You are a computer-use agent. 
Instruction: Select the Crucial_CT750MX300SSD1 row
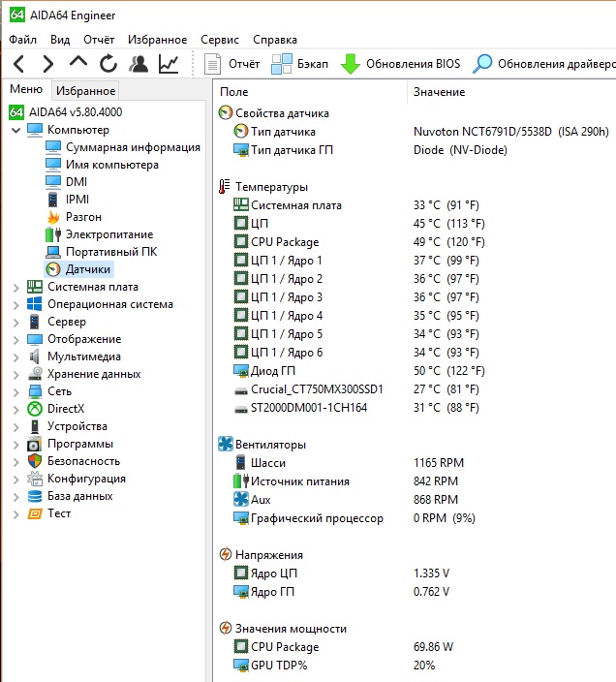(x=415, y=388)
